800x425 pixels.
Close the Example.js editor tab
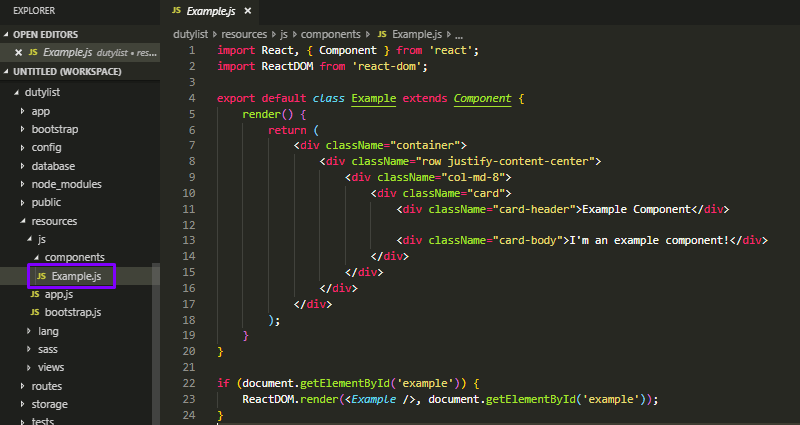pyautogui.click(x=247, y=11)
